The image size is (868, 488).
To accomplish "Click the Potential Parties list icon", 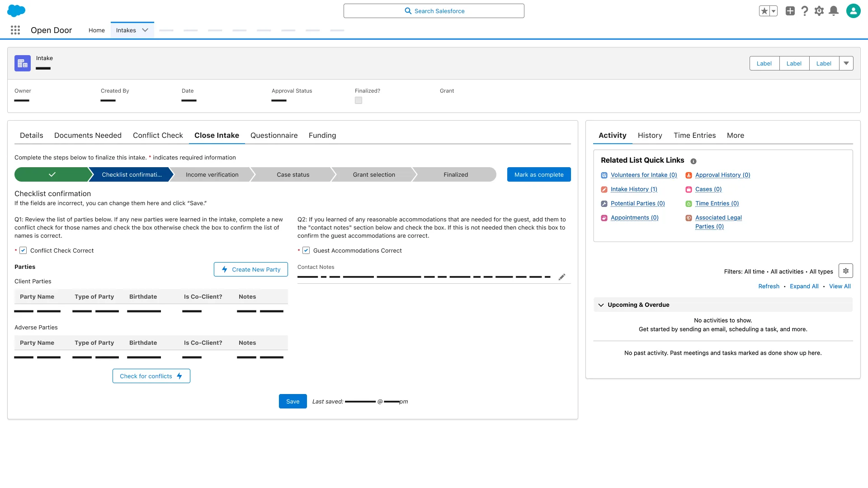I will 604,204.
